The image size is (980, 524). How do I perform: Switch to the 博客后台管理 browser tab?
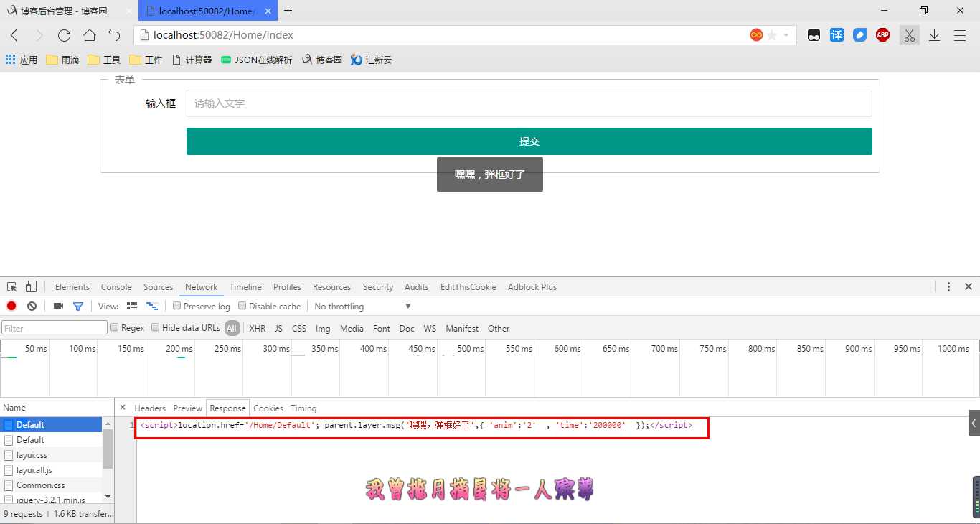[68, 11]
